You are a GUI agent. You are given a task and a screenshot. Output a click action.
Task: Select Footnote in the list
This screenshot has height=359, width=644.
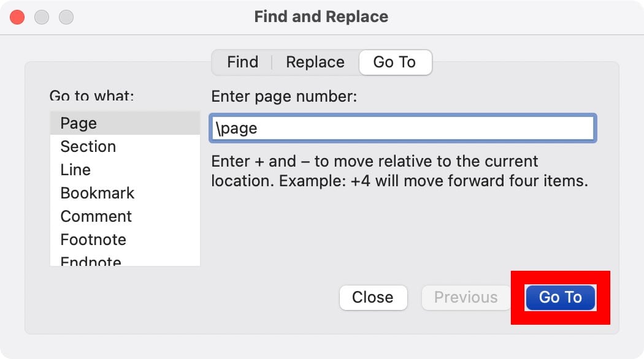point(93,240)
